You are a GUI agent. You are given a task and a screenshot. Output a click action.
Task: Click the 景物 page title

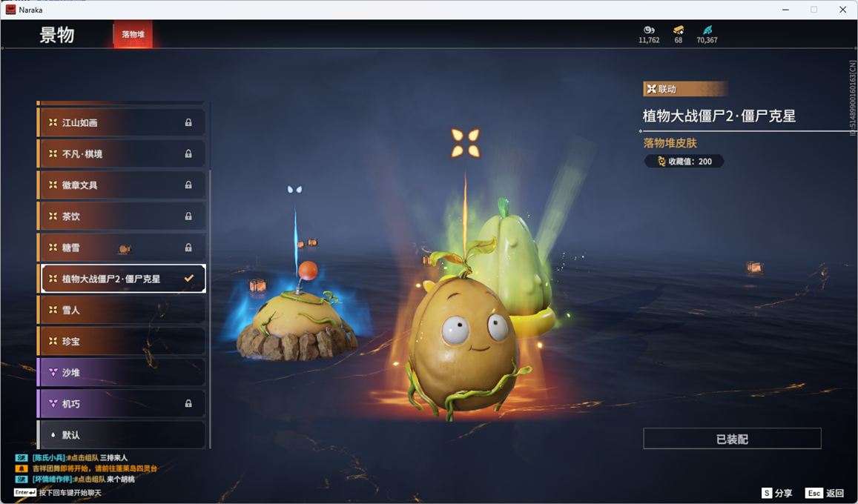pyautogui.click(x=57, y=34)
